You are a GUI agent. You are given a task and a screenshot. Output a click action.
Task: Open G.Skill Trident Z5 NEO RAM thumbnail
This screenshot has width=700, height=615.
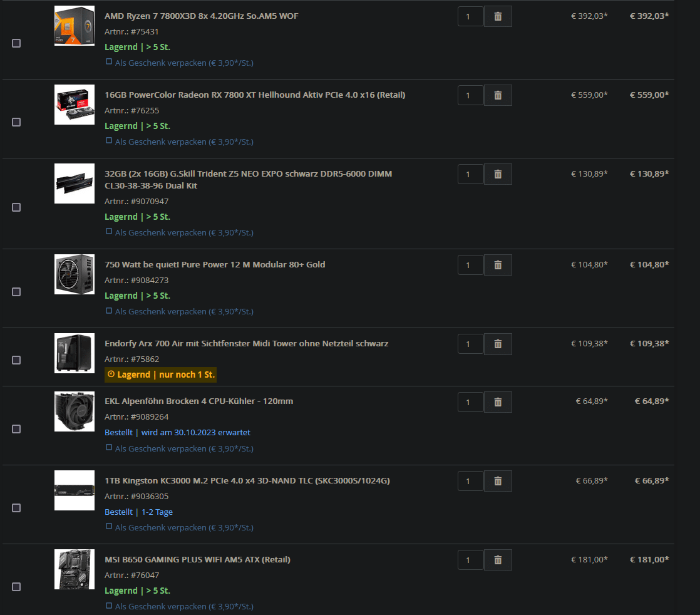[75, 183]
